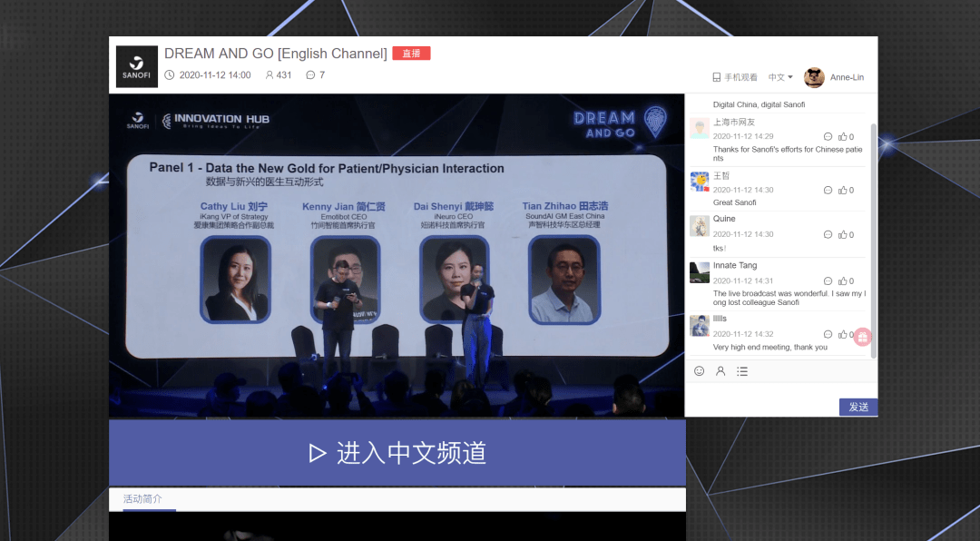This screenshot has height=541, width=980.
Task: Click the mobile viewing (手机观看) icon
Action: (x=717, y=78)
